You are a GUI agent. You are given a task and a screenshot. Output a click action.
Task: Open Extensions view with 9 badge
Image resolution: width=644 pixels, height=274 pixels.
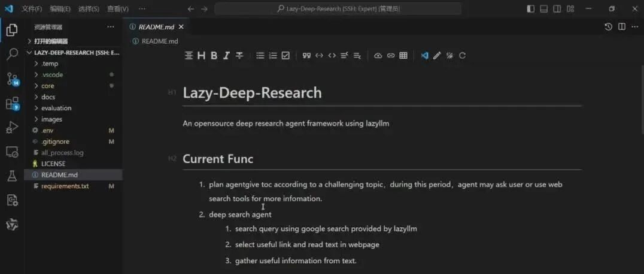click(13, 103)
